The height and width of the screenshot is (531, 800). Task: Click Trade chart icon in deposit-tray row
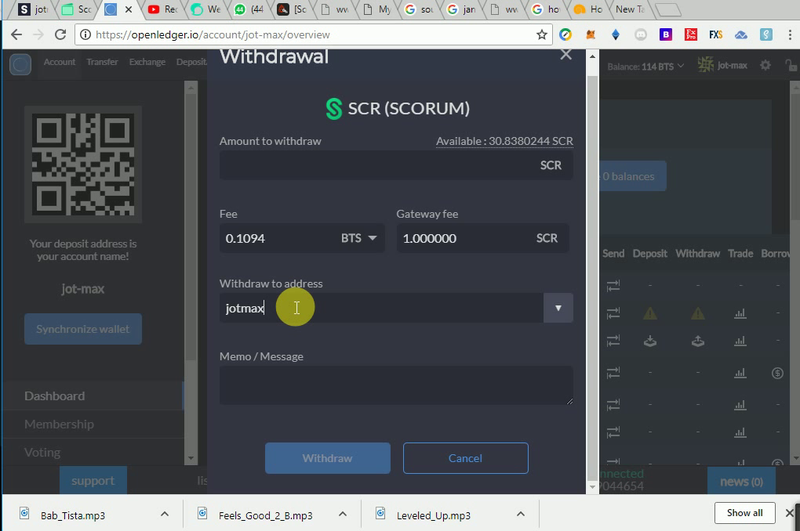click(740, 341)
